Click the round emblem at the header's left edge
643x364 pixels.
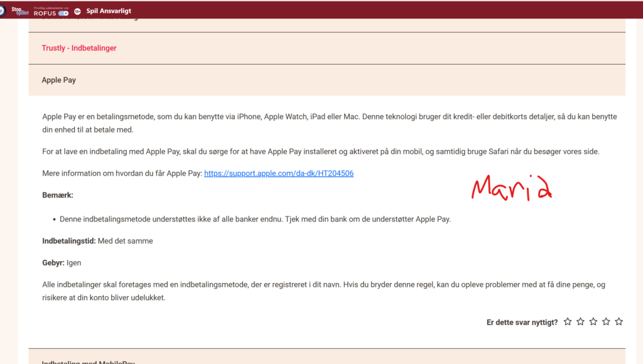(x=2, y=11)
